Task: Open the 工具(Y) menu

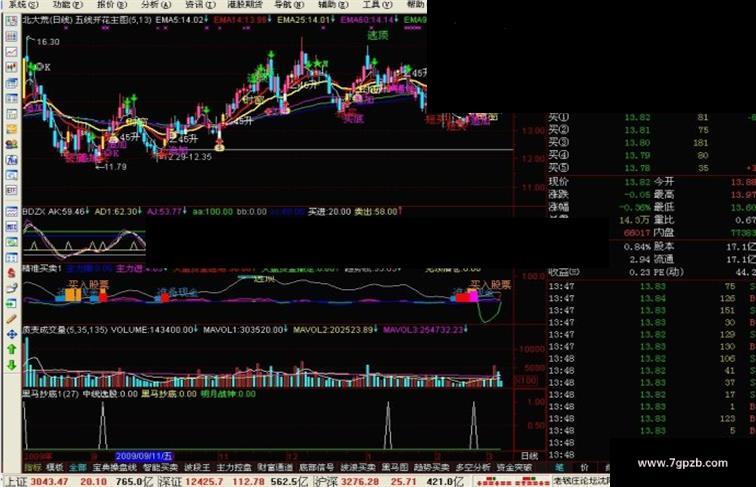Action: (x=377, y=4)
